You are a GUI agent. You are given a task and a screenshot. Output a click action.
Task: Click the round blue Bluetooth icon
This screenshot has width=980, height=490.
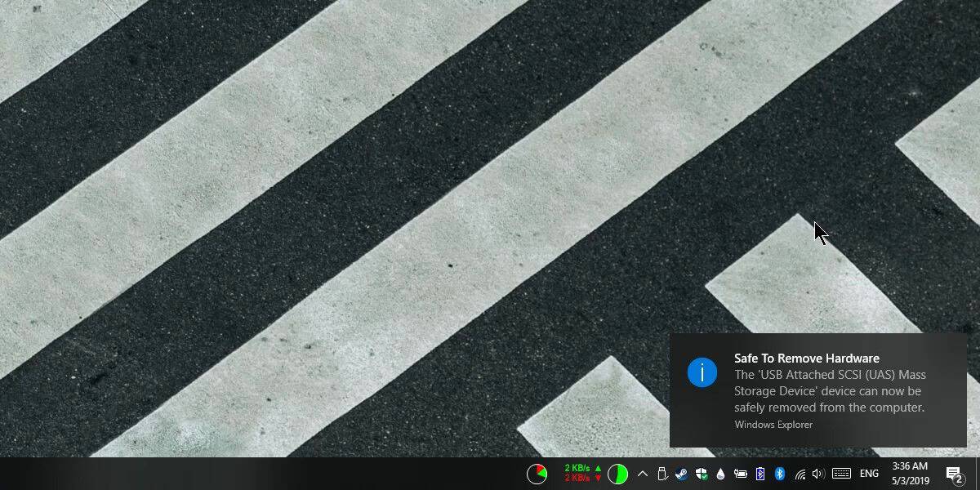780,474
